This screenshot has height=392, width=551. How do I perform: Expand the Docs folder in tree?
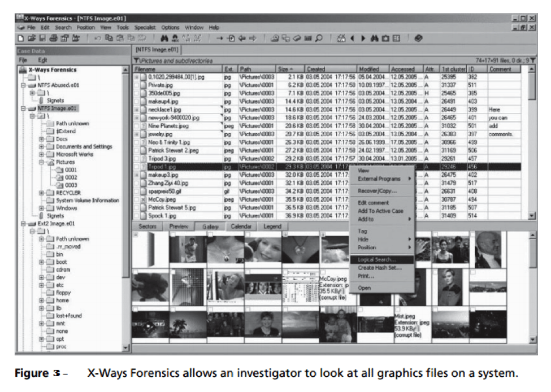tap(42, 139)
